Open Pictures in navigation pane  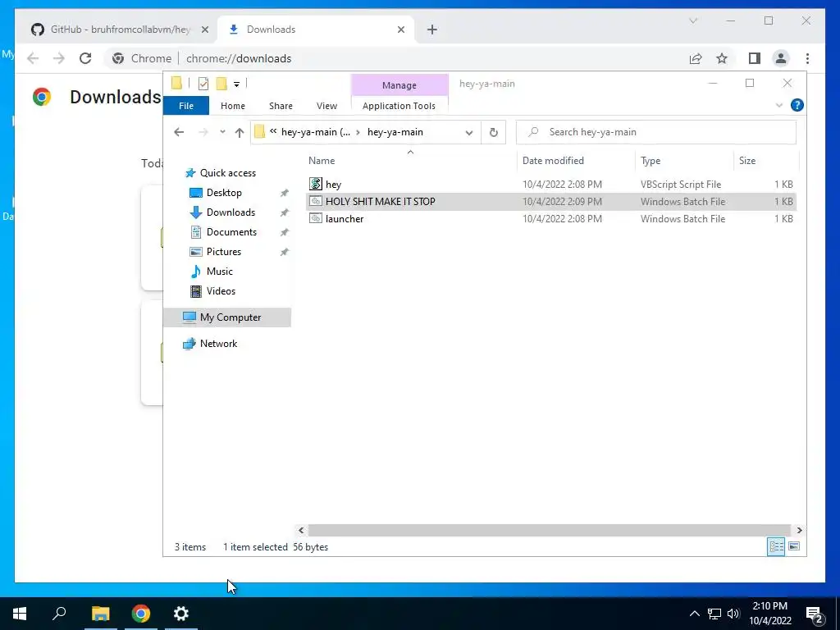tap(223, 252)
